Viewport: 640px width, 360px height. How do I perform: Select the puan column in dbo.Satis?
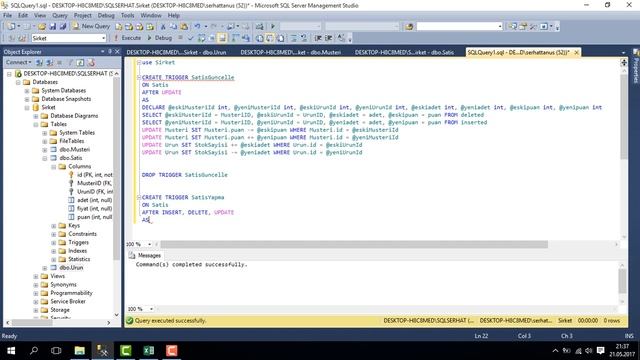coord(94,217)
